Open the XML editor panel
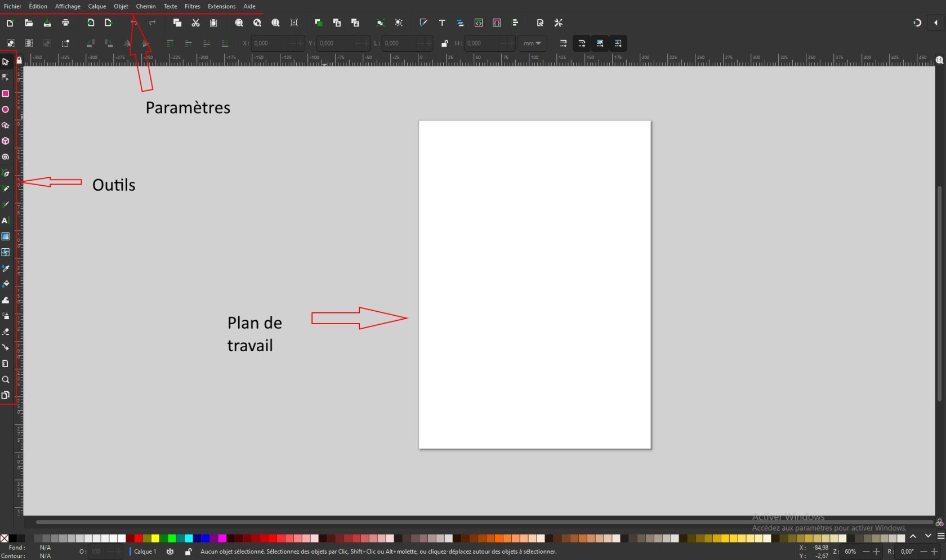 point(479,23)
